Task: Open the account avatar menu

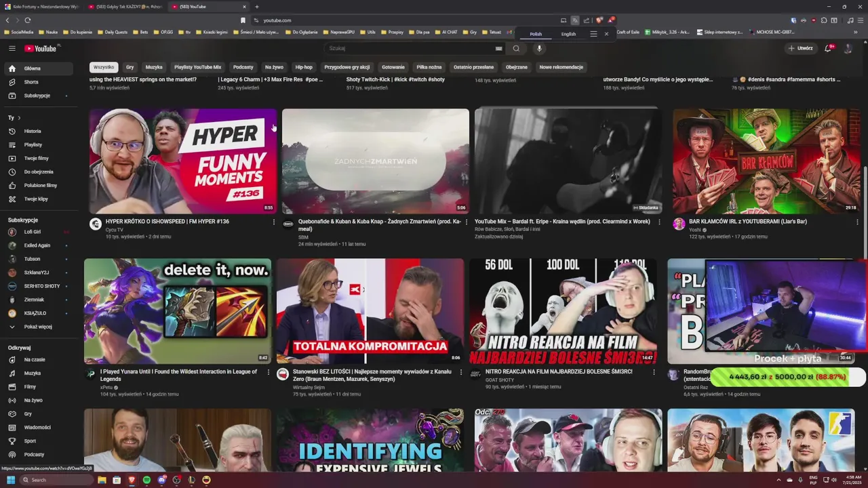Action: [848, 48]
